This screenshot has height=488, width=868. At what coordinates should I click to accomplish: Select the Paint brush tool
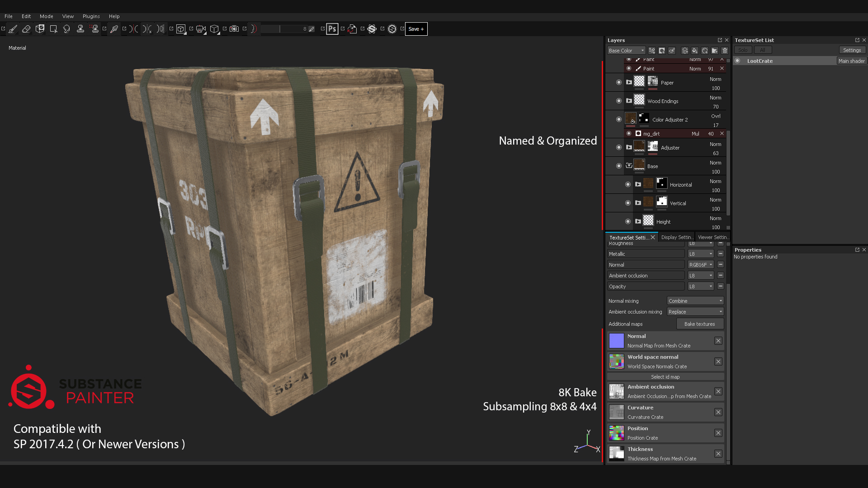(12, 28)
